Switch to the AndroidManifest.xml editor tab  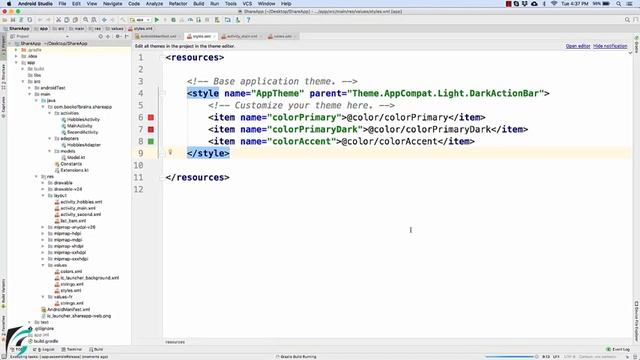coord(158,36)
